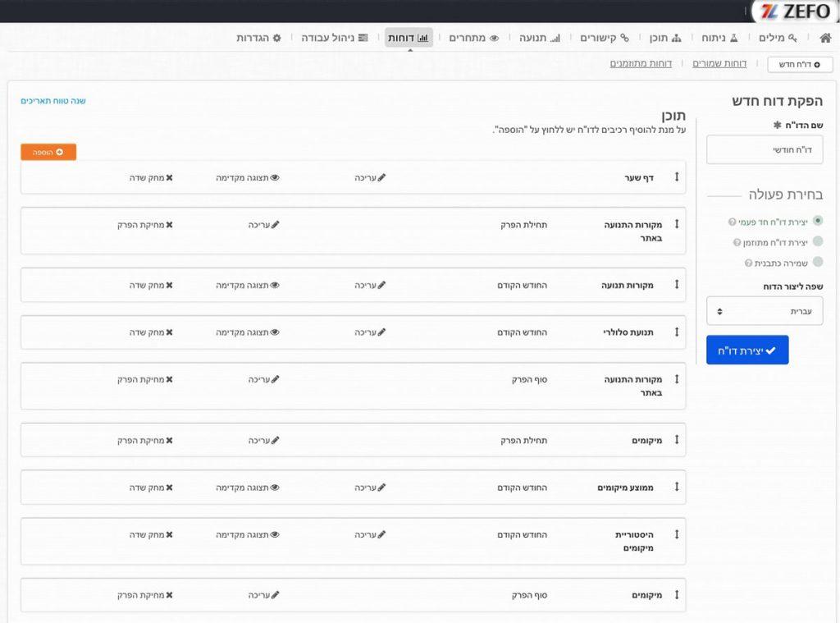The image size is (840, 623).
Task: Select the יצירת דו"ח חד פעמי radio option
Action: [817, 222]
